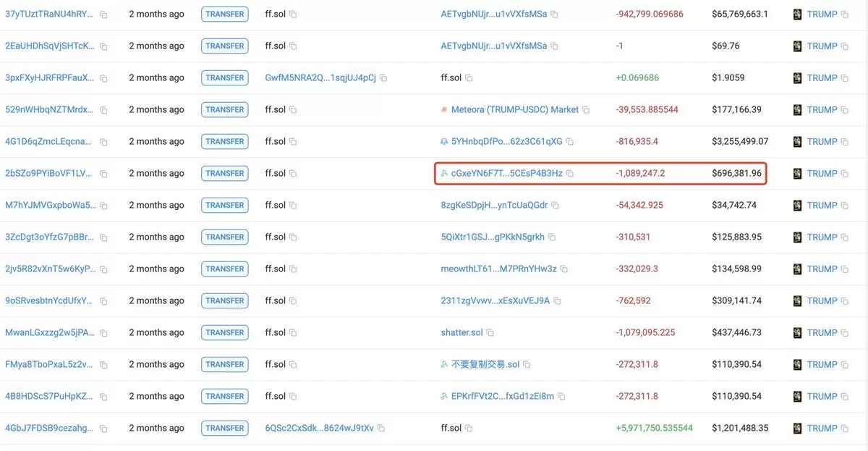Image resolution: width=868 pixels, height=451 pixels.
Task: Copy signature MwanLGxzzg2w5jPA… with copy icon
Action: click(103, 333)
